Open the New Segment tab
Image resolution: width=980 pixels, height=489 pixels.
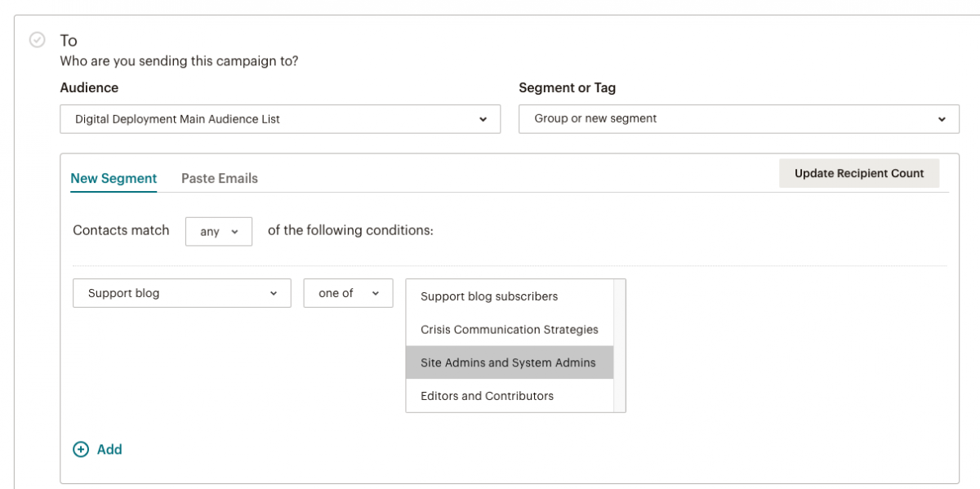114,178
